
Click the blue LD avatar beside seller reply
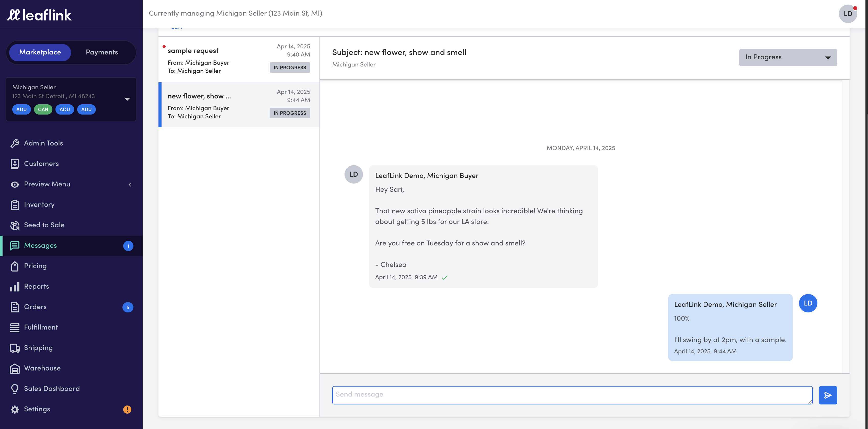(x=808, y=303)
